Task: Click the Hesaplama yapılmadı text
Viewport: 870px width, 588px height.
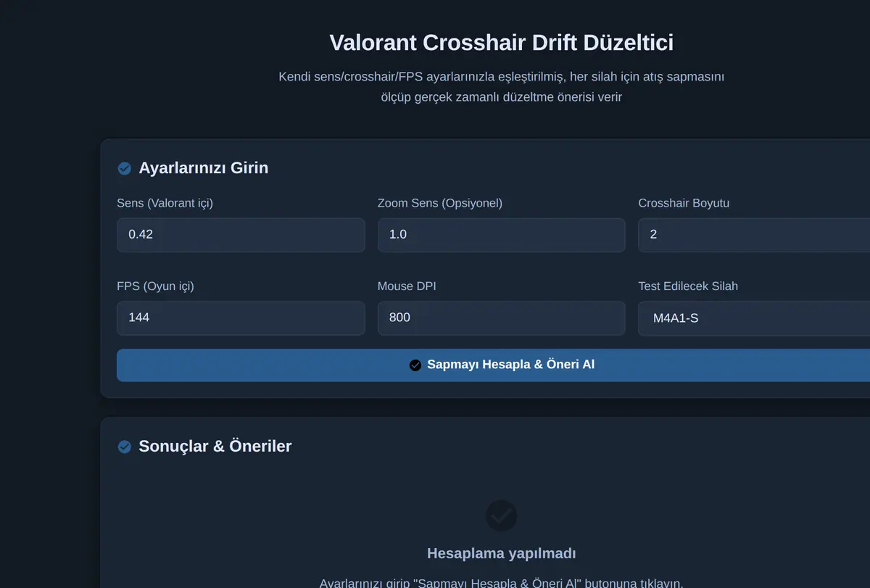Action: pos(501,554)
